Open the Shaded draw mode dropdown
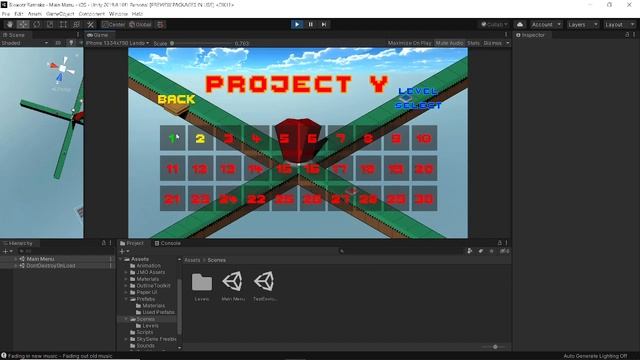The width and height of the screenshot is (640, 360). (x=24, y=43)
